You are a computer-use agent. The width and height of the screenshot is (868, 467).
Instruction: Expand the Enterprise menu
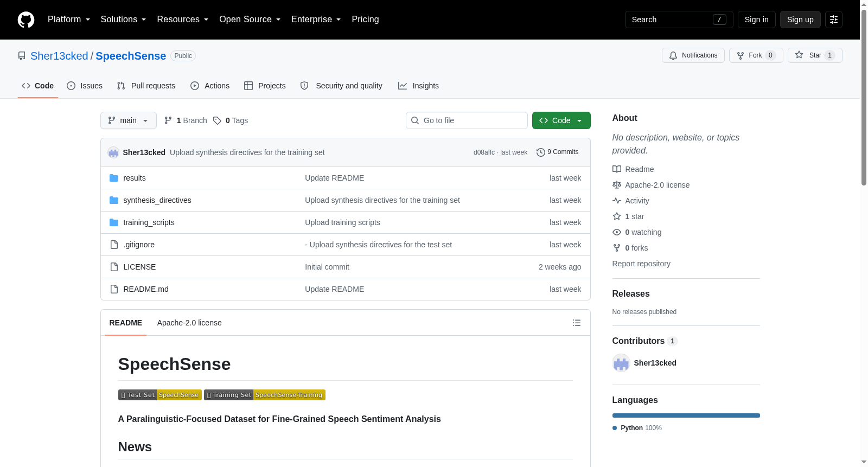[316, 20]
